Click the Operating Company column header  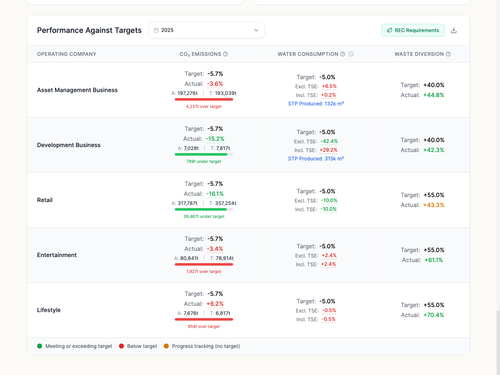tap(67, 54)
